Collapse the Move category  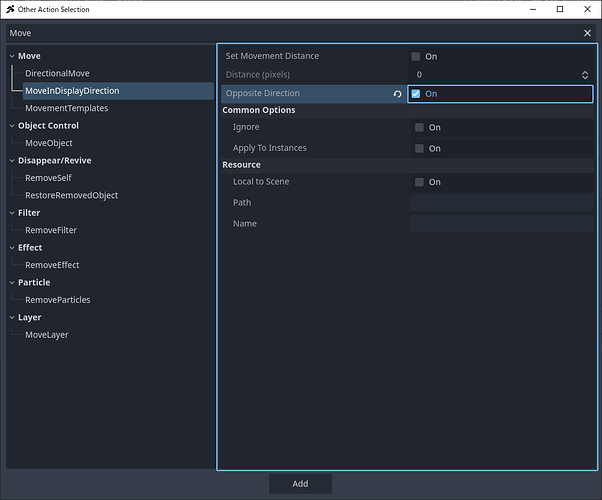coord(10,56)
